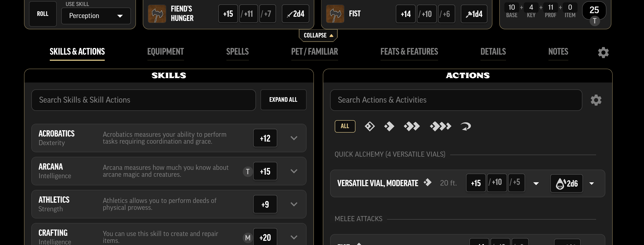Filter actions by single action icon
Viewport: 644px width, 245px height.
(389, 126)
